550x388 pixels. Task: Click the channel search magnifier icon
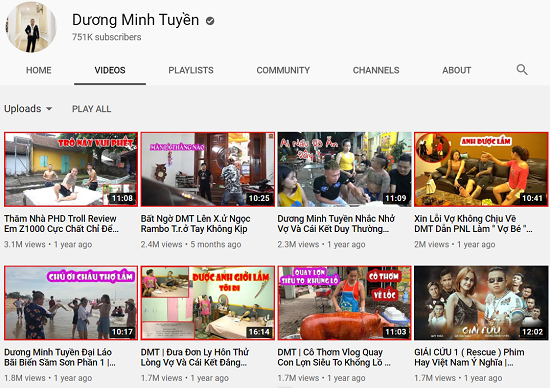coord(522,70)
